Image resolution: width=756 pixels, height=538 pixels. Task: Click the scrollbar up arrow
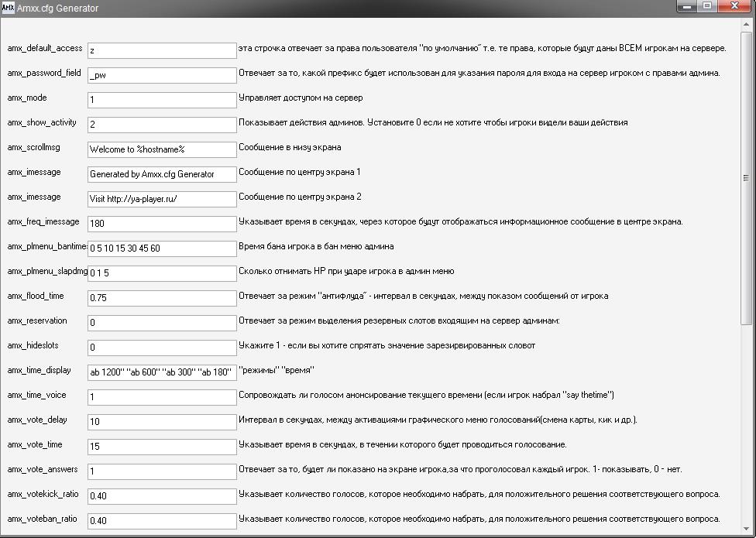coord(746,23)
